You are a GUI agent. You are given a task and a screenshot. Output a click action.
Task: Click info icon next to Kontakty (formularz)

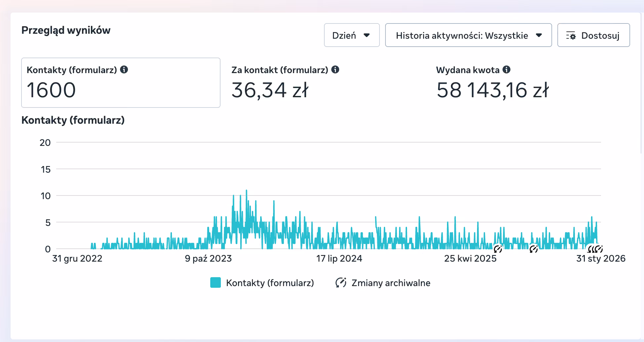pos(124,69)
